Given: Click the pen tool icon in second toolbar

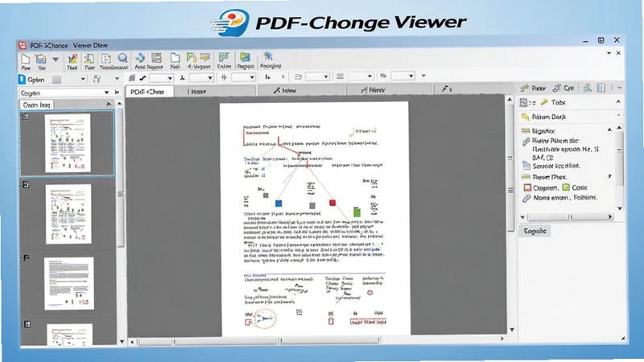Looking at the screenshot, I should pos(142,78).
